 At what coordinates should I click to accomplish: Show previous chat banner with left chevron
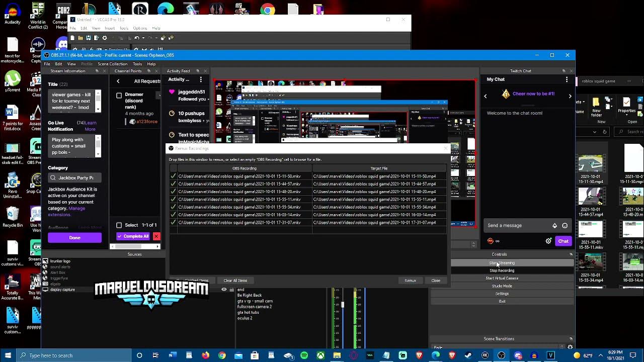pos(486,96)
